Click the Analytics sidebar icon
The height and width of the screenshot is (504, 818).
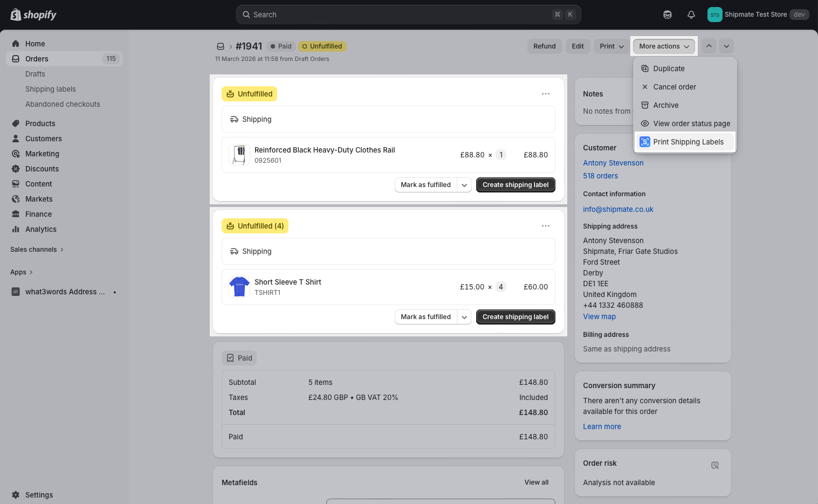pyautogui.click(x=16, y=229)
